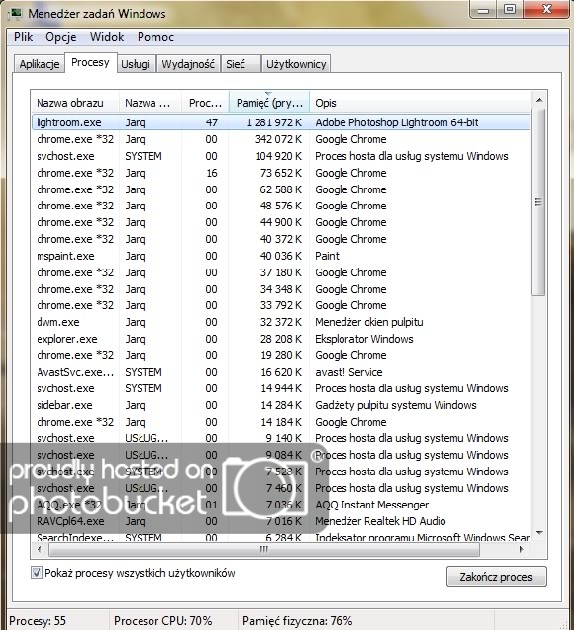
Task: Select the AvastSvc.exe process row
Action: [x=281, y=372]
